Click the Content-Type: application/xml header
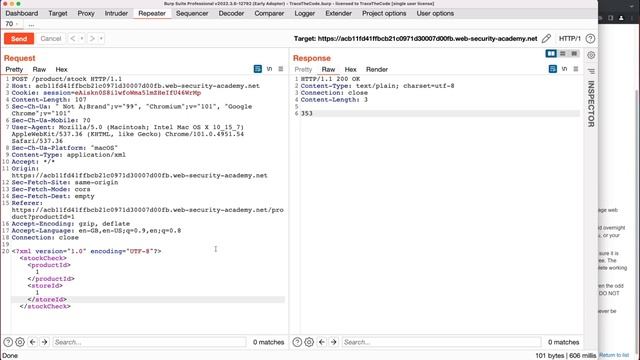640x360 pixels. point(69,155)
